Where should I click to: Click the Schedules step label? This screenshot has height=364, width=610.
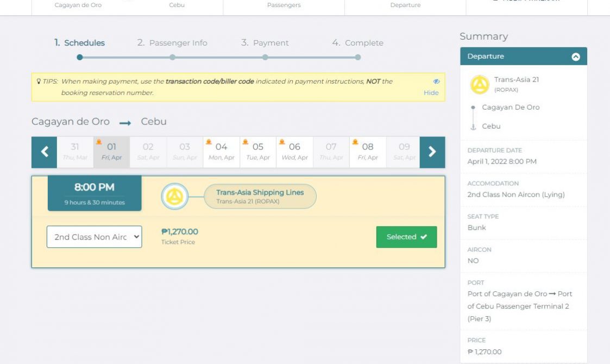click(x=79, y=43)
